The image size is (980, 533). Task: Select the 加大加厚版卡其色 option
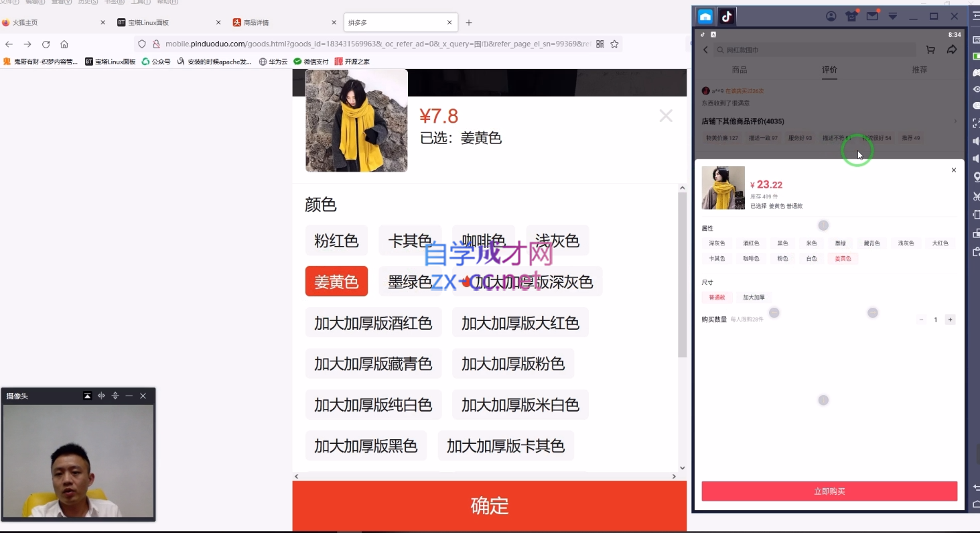tap(506, 445)
